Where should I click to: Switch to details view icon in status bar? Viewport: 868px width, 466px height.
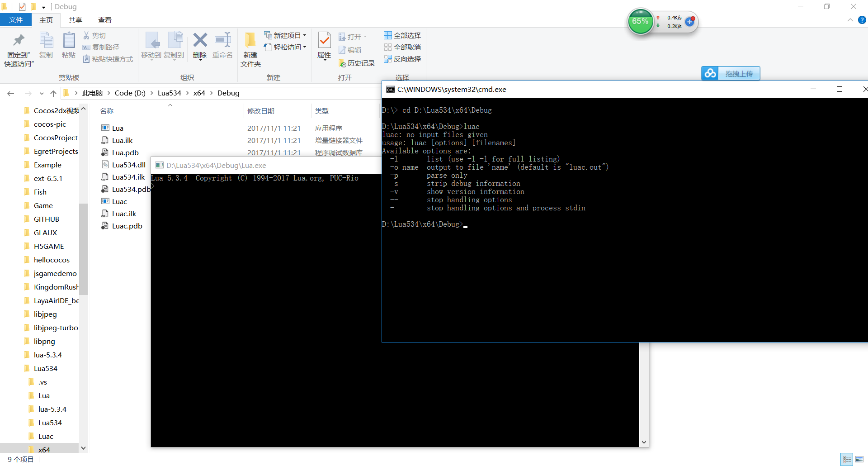(x=847, y=459)
